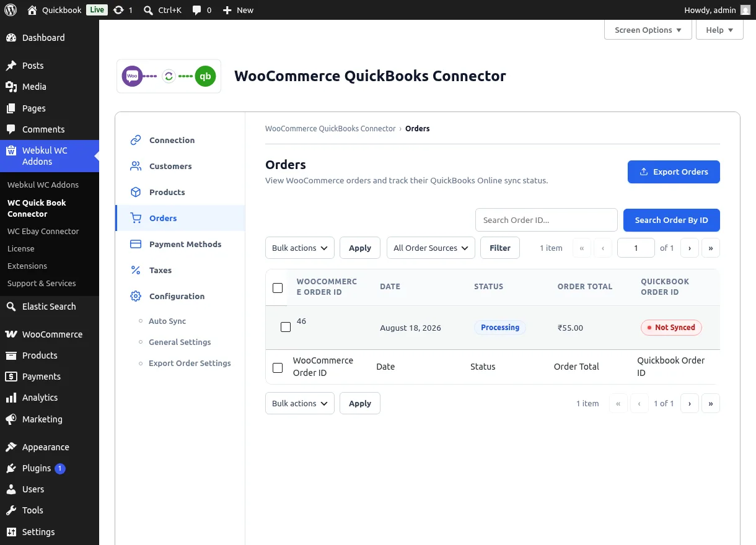
Task: Click the Marketing megaphone icon
Action: [11, 419]
